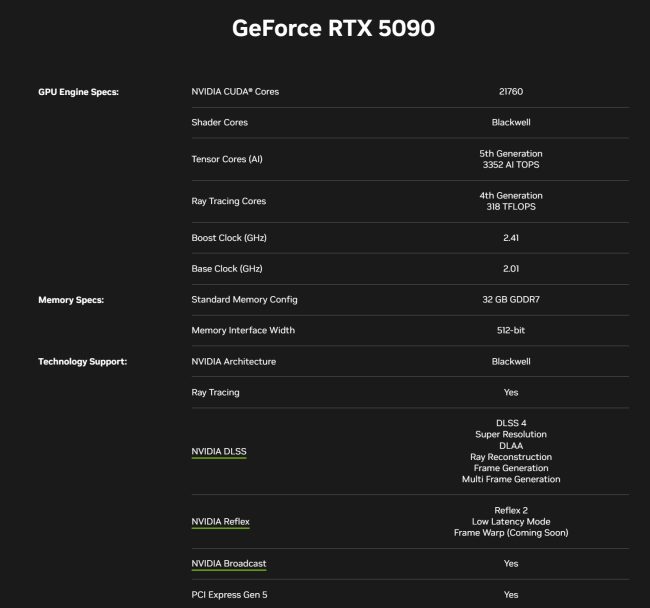Image resolution: width=650 pixels, height=608 pixels.
Task: Click the Base Clock value 2.01
Action: pos(511,269)
